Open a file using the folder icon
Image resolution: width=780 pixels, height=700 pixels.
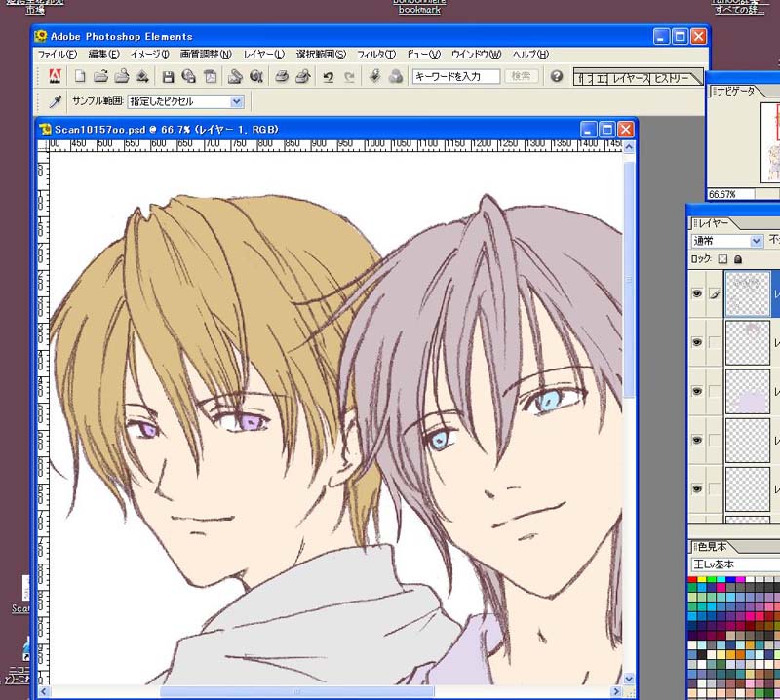coord(101,77)
